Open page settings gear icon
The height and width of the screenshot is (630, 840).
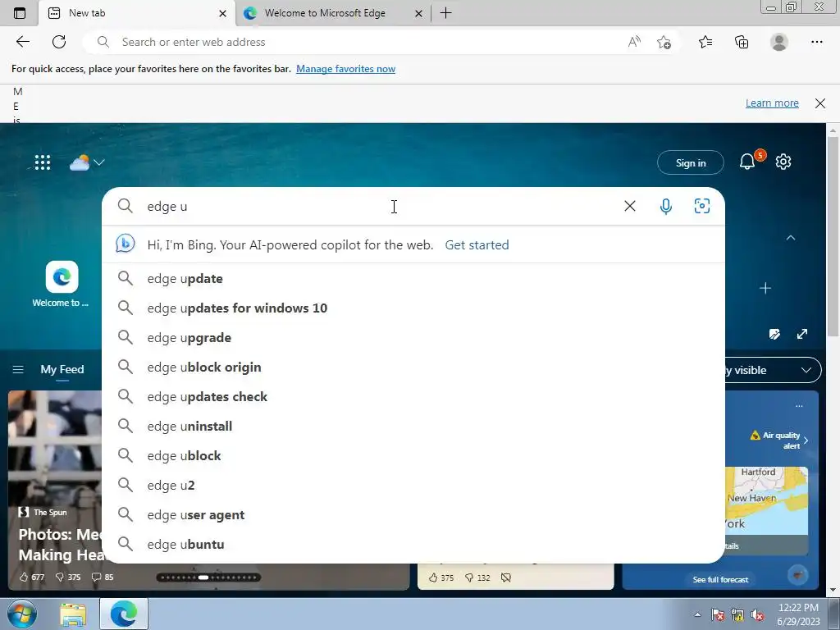pos(783,162)
